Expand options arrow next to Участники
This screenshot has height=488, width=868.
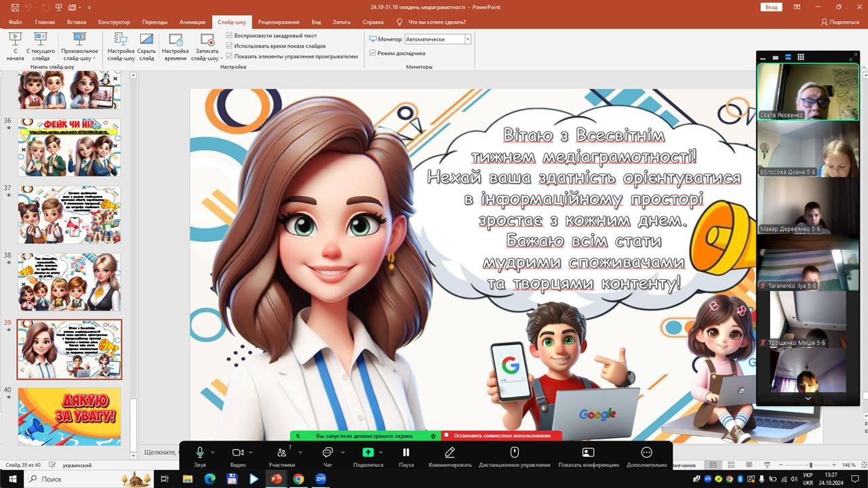[x=300, y=452]
